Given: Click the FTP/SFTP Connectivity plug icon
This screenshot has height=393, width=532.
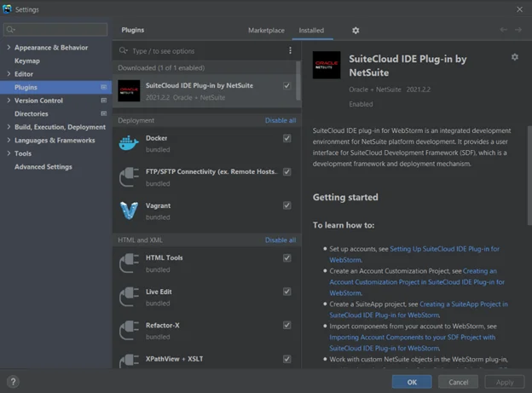Looking at the screenshot, I should (x=129, y=176).
